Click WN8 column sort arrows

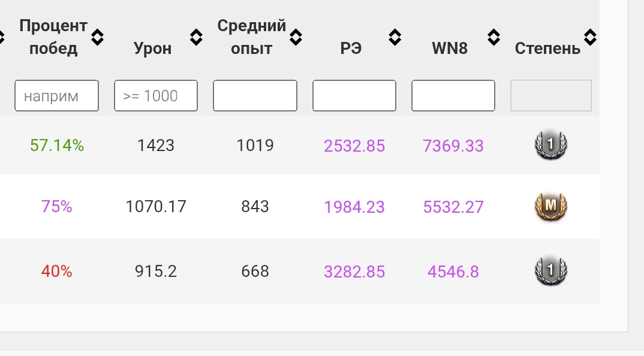(493, 38)
